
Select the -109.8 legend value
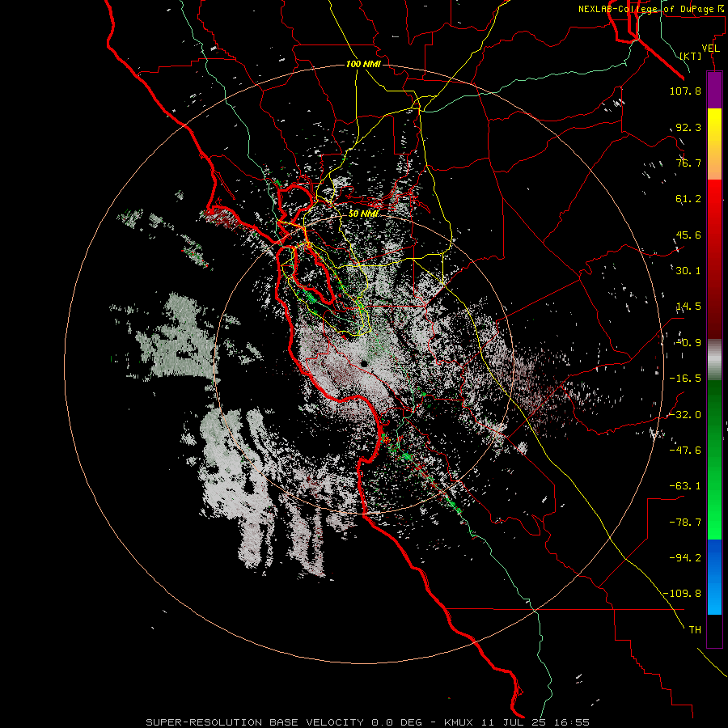(x=682, y=594)
